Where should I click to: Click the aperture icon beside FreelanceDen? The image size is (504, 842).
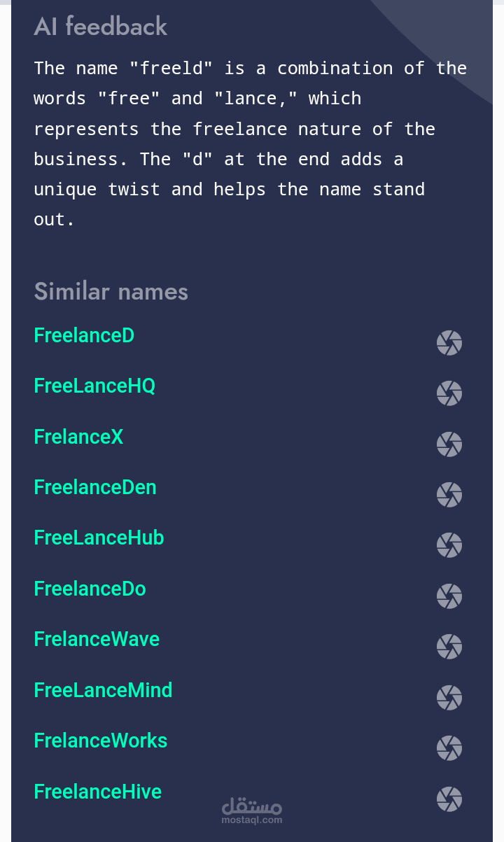(x=449, y=495)
